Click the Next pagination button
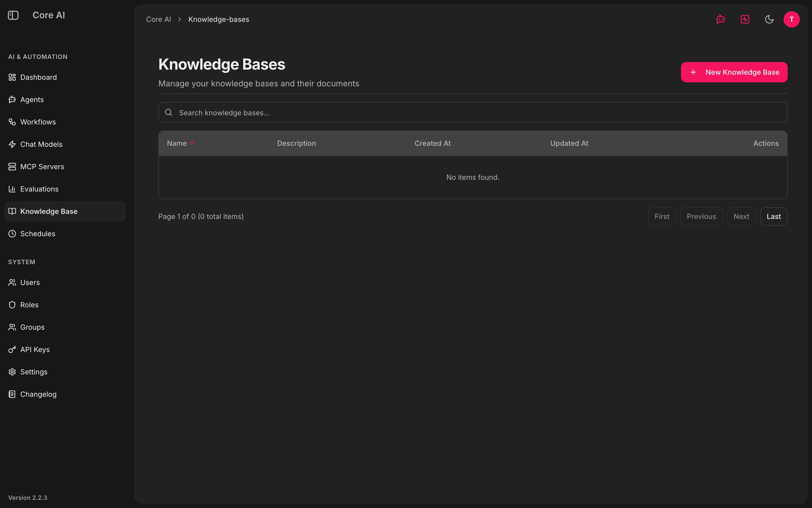This screenshot has height=508, width=812. tap(741, 216)
